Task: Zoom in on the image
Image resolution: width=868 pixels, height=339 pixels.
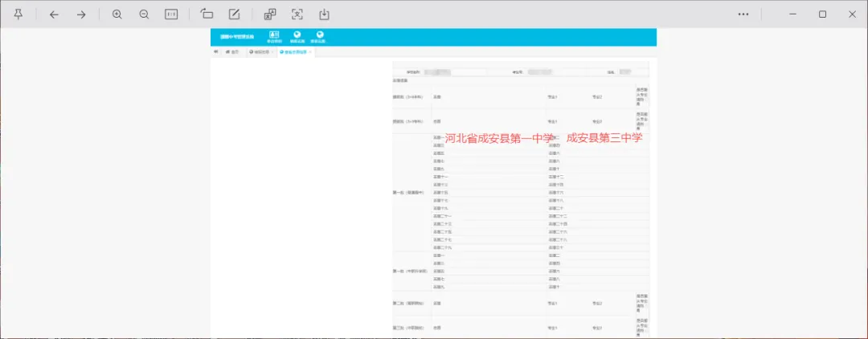Action: [x=117, y=15]
